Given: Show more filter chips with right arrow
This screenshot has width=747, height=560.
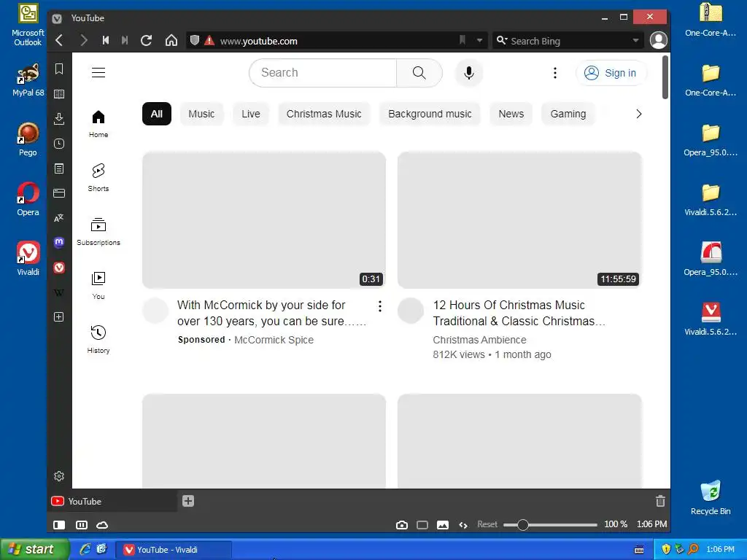Looking at the screenshot, I should click(639, 114).
